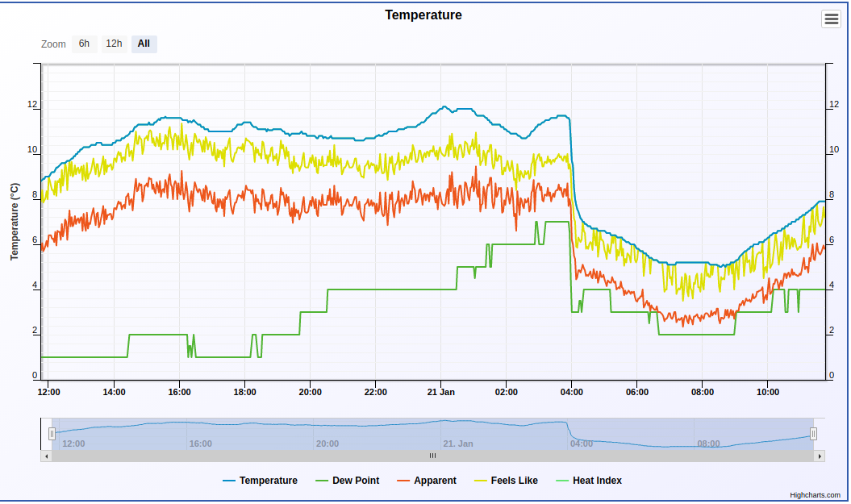
Task: Select the 6h zoom range
Action: [84, 44]
